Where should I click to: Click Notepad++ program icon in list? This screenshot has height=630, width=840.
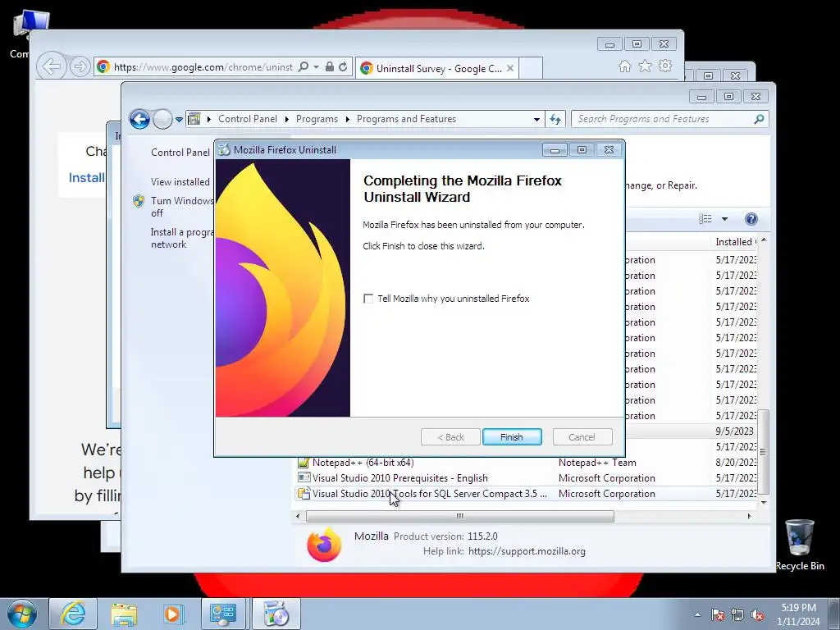304,463
